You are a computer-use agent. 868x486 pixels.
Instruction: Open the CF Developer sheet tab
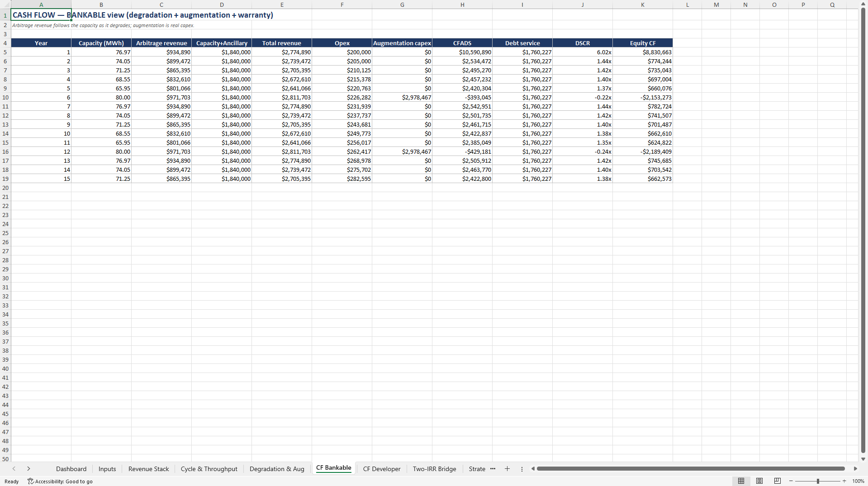click(x=382, y=469)
